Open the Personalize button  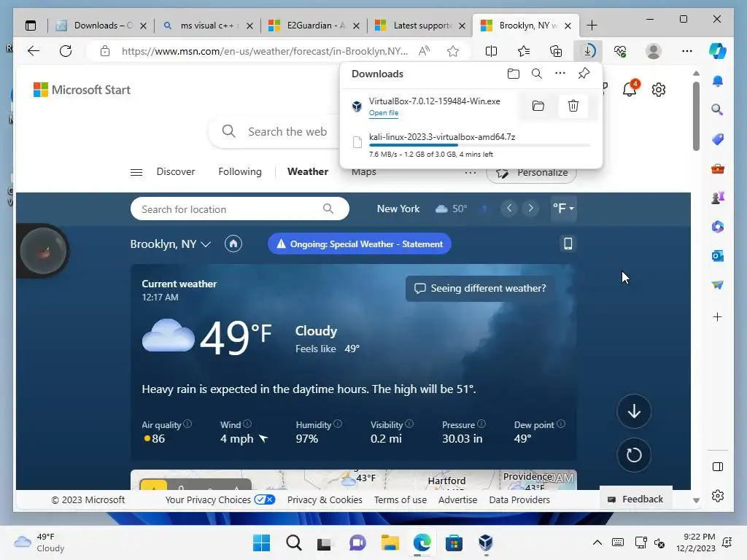click(532, 173)
